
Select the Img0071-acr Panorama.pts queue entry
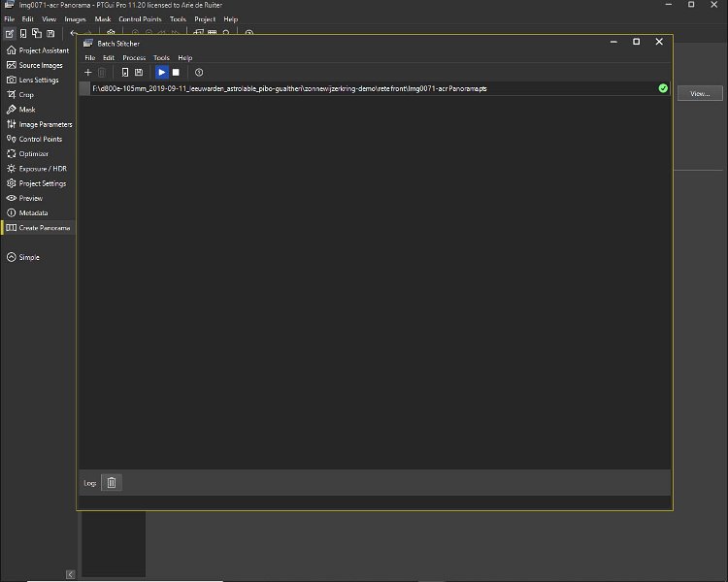coord(289,88)
